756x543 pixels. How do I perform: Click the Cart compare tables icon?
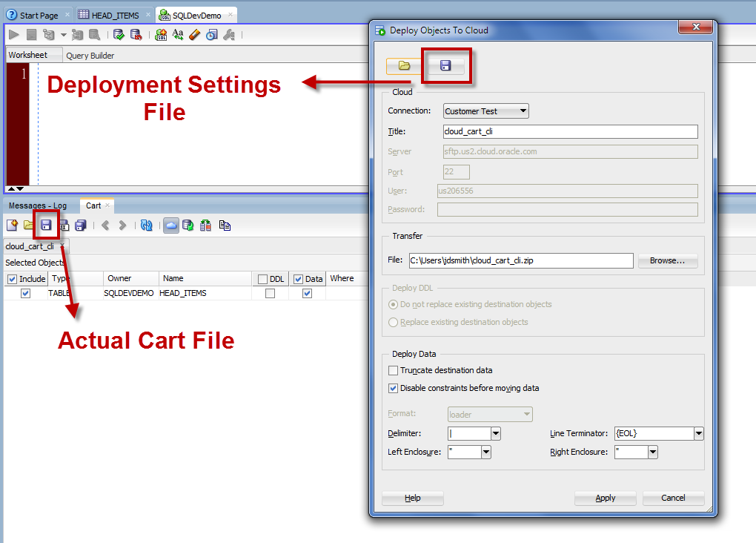click(x=205, y=226)
